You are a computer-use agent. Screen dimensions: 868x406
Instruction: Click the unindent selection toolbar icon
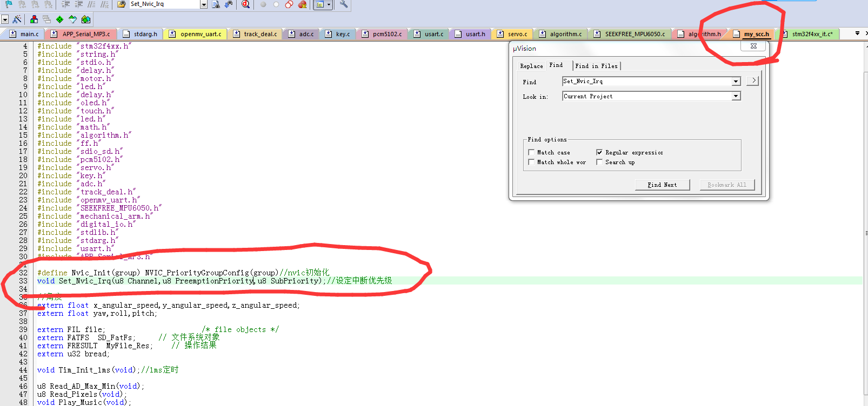[79, 4]
